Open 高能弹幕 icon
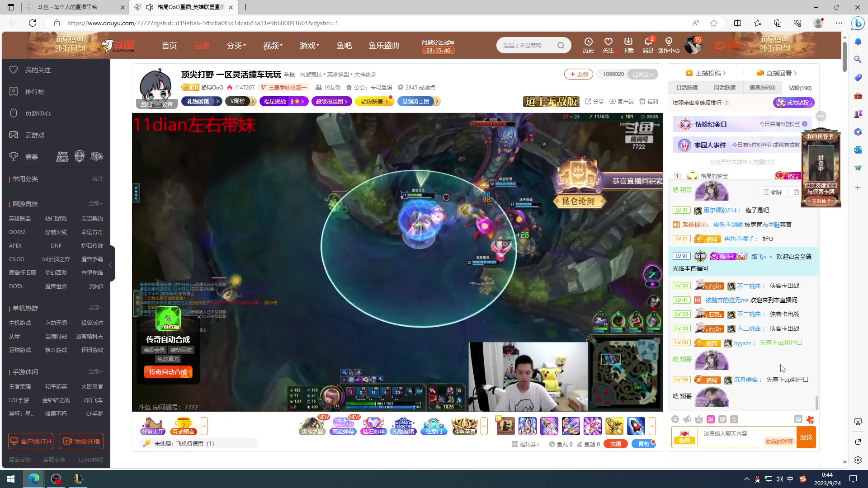Viewport: 868px width, 488px height. pyautogui.click(x=343, y=426)
